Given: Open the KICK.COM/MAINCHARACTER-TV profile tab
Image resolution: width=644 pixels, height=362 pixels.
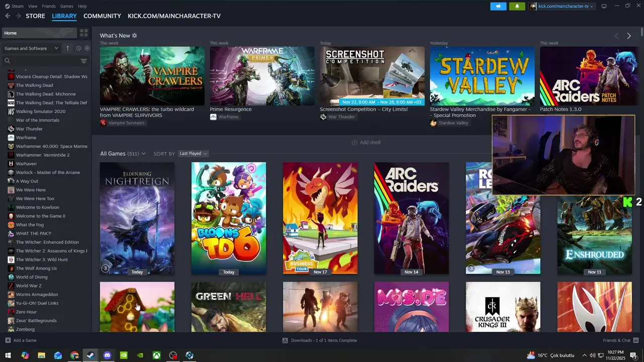Looking at the screenshot, I should (x=174, y=16).
